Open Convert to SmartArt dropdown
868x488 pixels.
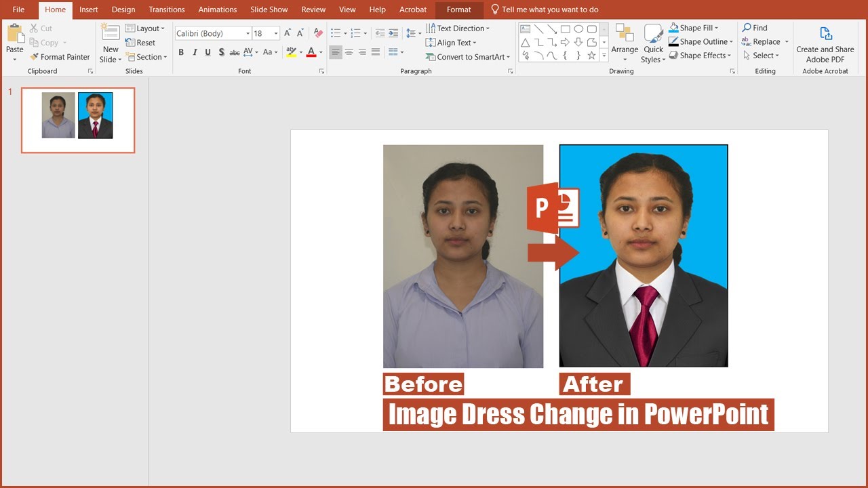coord(468,57)
